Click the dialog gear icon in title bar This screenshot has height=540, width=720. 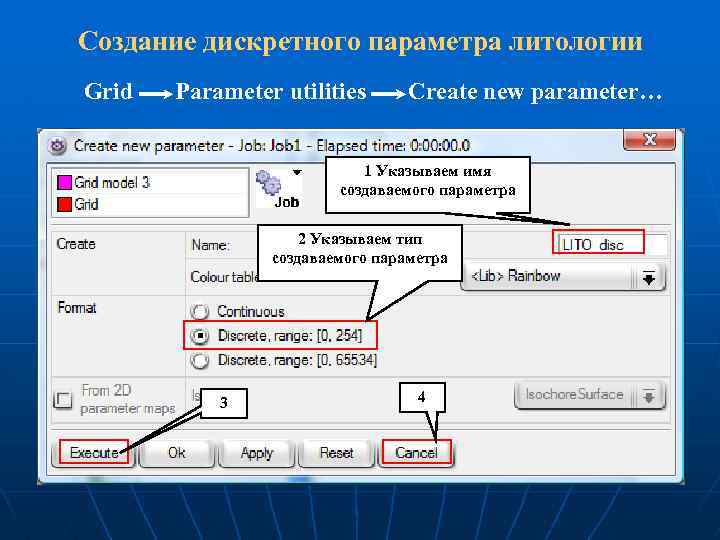click(x=57, y=146)
